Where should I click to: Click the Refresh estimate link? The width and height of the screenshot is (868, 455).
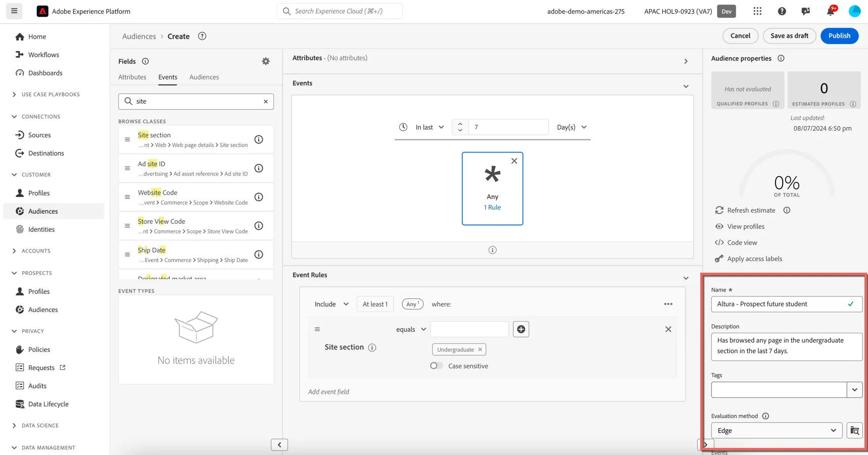pos(751,210)
